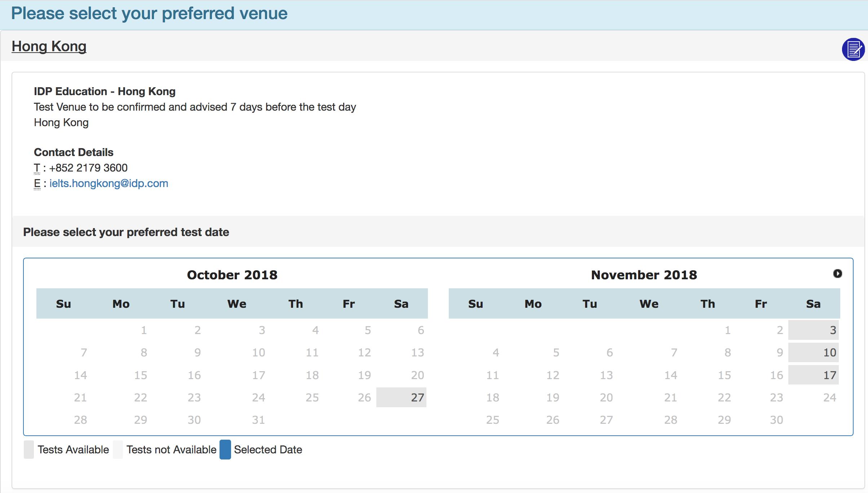The width and height of the screenshot is (868, 493).
Task: Click the Tests not Available legend swatch
Action: coord(118,449)
